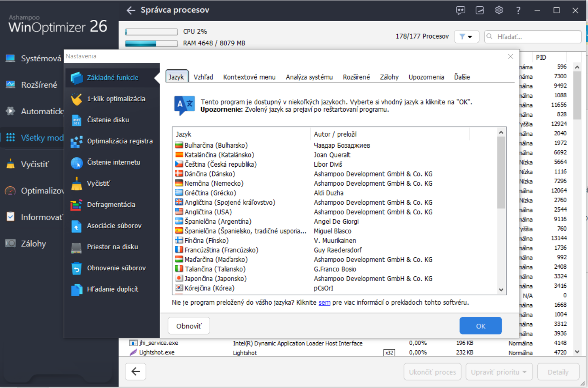The width and height of the screenshot is (588, 388).
Task: Switch to the Rozšírené tab
Action: click(x=356, y=77)
